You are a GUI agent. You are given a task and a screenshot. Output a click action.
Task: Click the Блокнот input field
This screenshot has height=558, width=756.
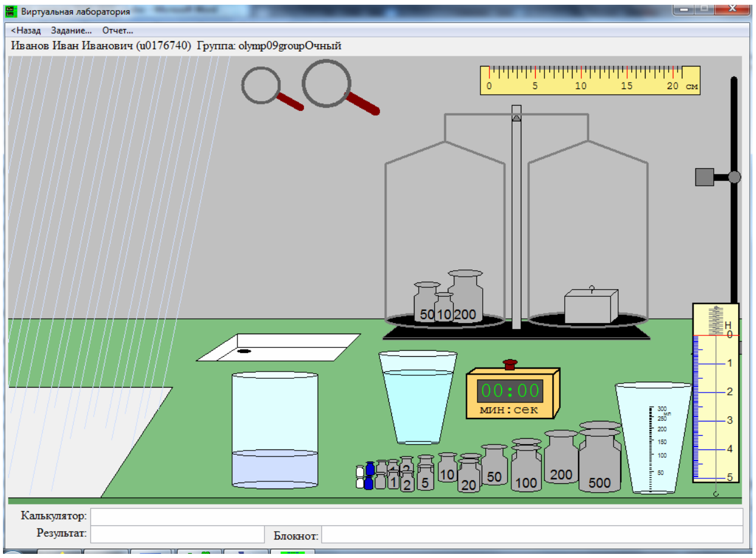(x=532, y=535)
